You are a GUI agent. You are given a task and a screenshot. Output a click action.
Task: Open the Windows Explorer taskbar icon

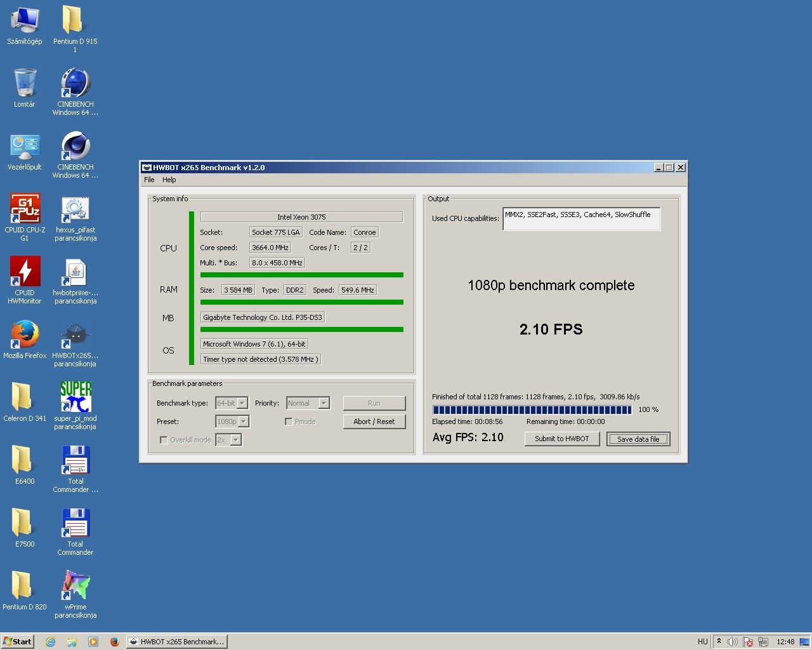click(x=72, y=642)
